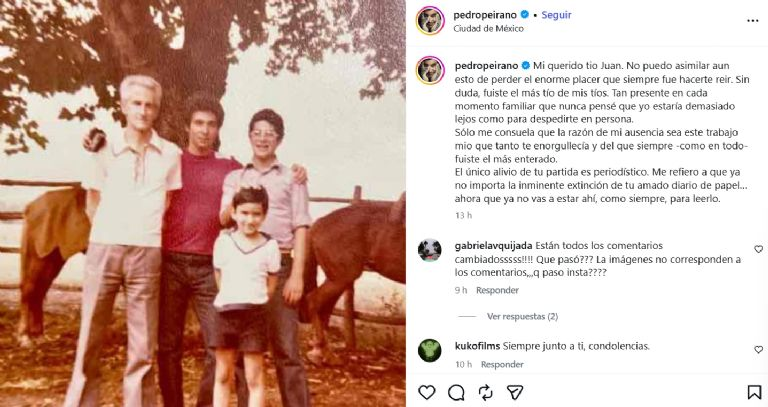768x407 pixels.
Task: Reply to kukofilms' comment
Action: [x=502, y=364]
